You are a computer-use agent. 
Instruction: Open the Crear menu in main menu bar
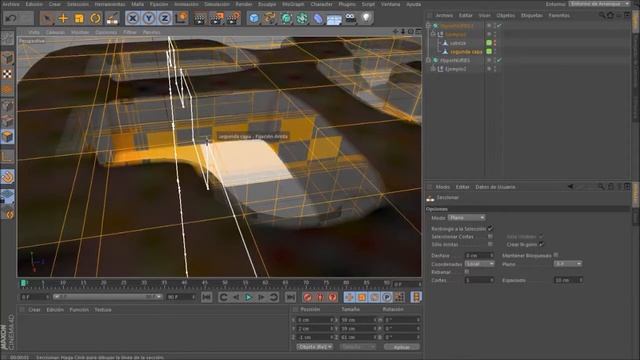point(55,4)
